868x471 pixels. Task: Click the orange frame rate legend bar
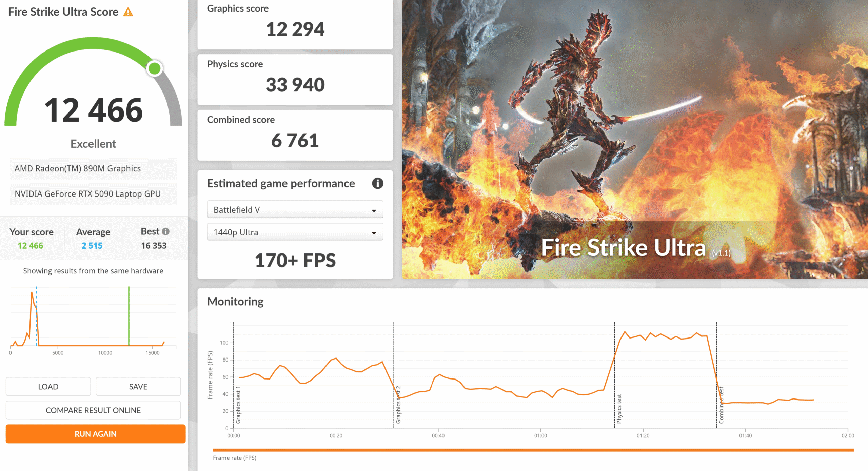[x=533, y=450]
